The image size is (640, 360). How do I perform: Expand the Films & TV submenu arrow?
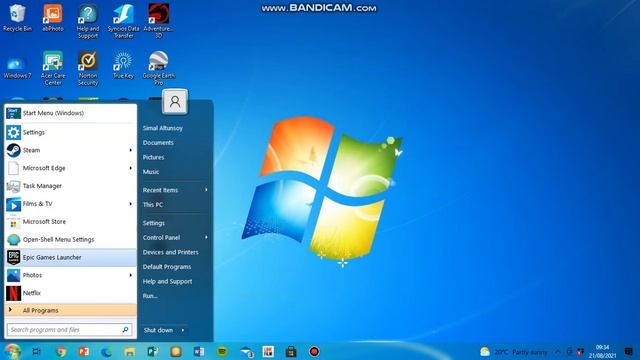click(131, 204)
